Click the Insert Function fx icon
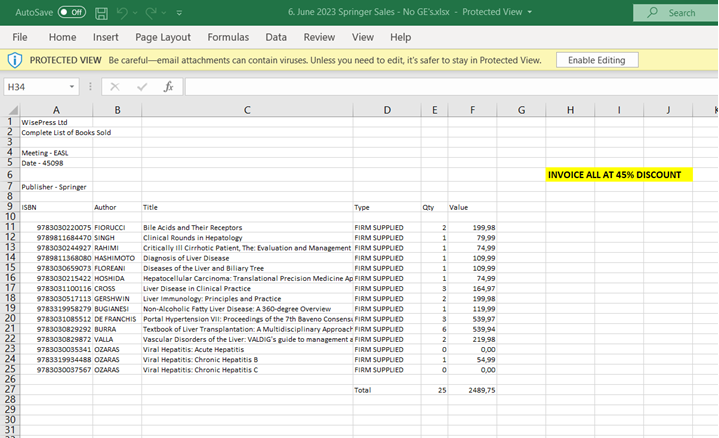Screen dimensions: 719x438 point(168,87)
